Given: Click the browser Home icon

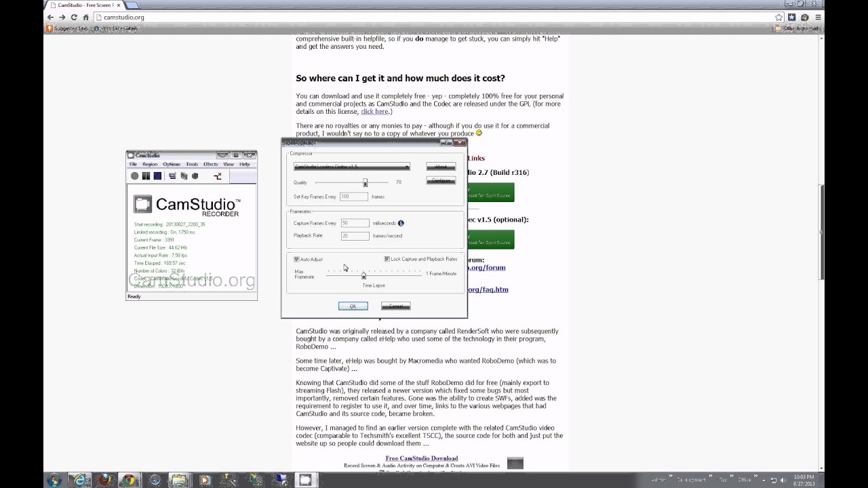Looking at the screenshot, I should click(85, 17).
